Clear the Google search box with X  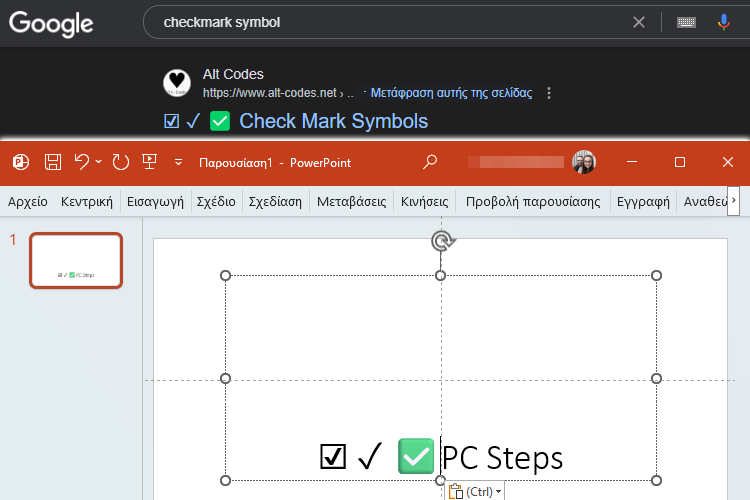pos(639,22)
